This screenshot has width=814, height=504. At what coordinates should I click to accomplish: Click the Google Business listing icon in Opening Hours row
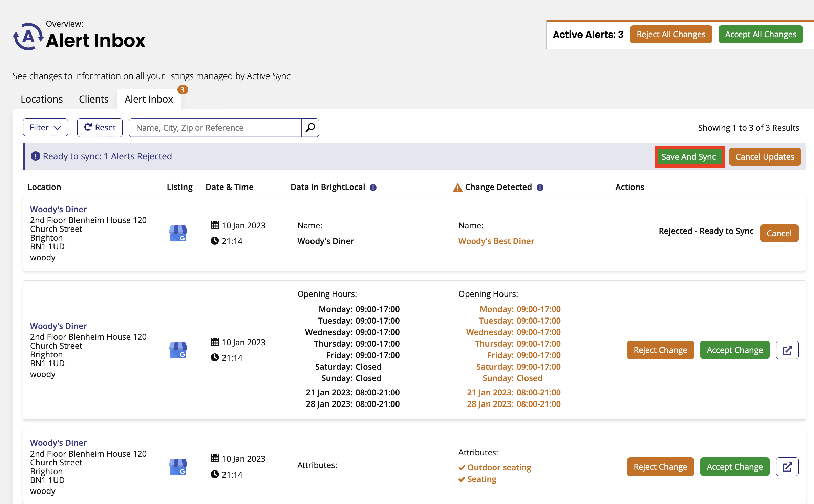[x=178, y=350]
